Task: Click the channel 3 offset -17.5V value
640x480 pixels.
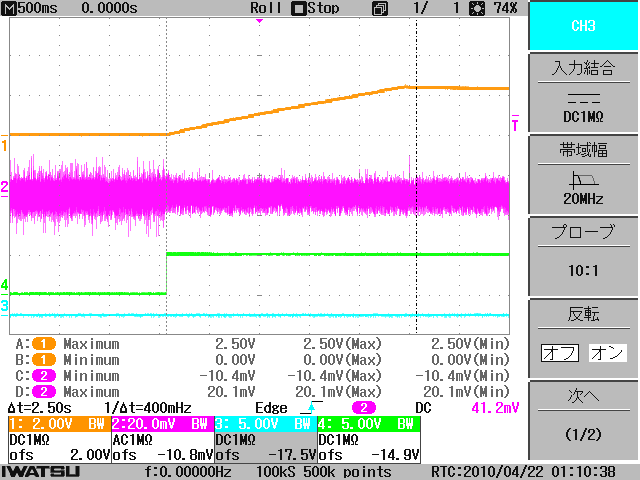Action: (x=292, y=455)
